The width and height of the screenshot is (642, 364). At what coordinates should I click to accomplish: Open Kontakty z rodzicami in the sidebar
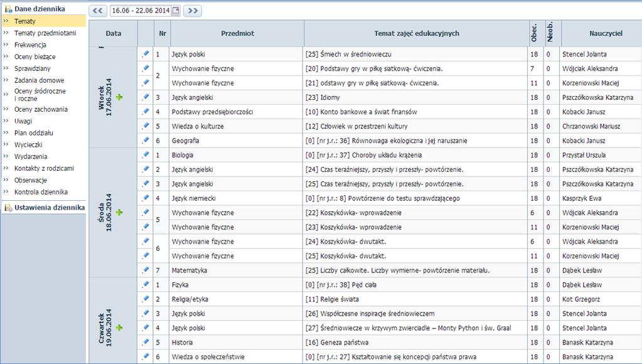tap(44, 168)
